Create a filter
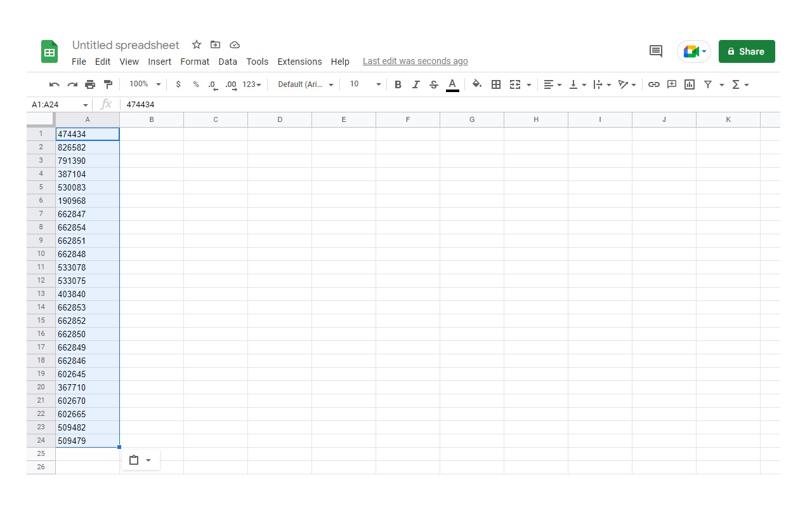 click(x=708, y=84)
